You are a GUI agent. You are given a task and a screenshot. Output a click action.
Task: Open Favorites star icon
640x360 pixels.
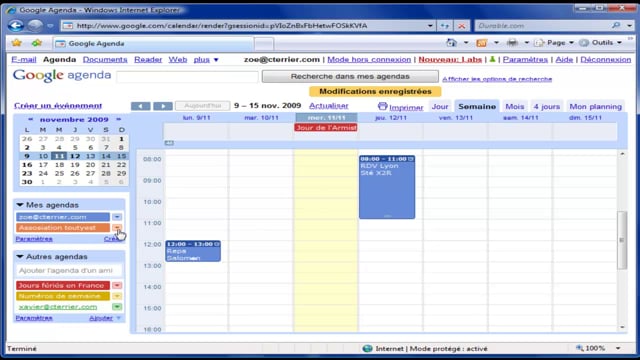tap(16, 43)
